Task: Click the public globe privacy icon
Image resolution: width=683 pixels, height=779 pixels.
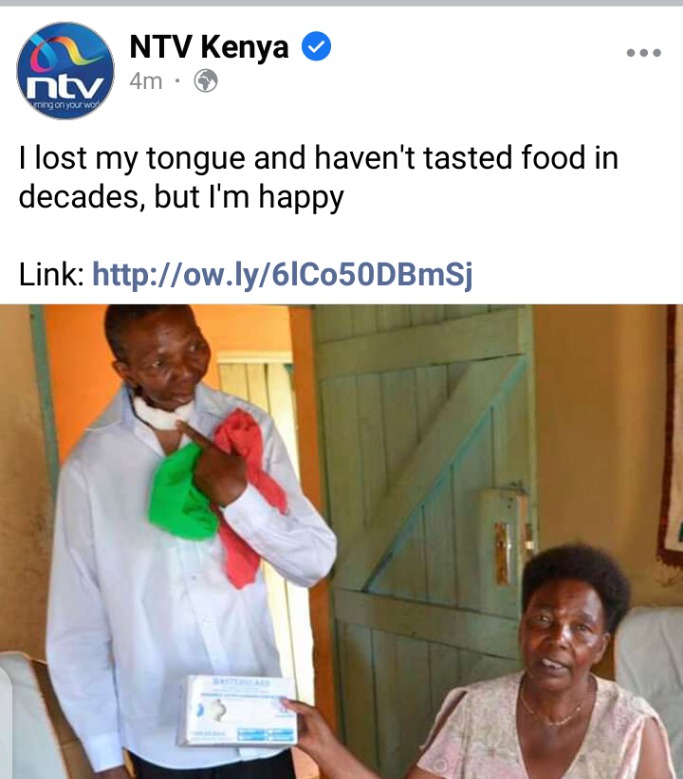Action: (x=206, y=80)
